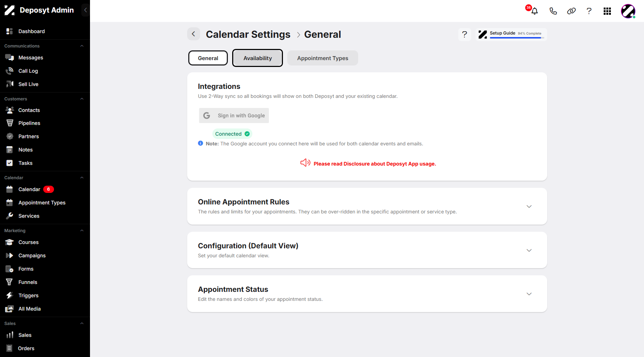Click the phone dialer icon
This screenshot has width=644, height=357.
[553, 11]
